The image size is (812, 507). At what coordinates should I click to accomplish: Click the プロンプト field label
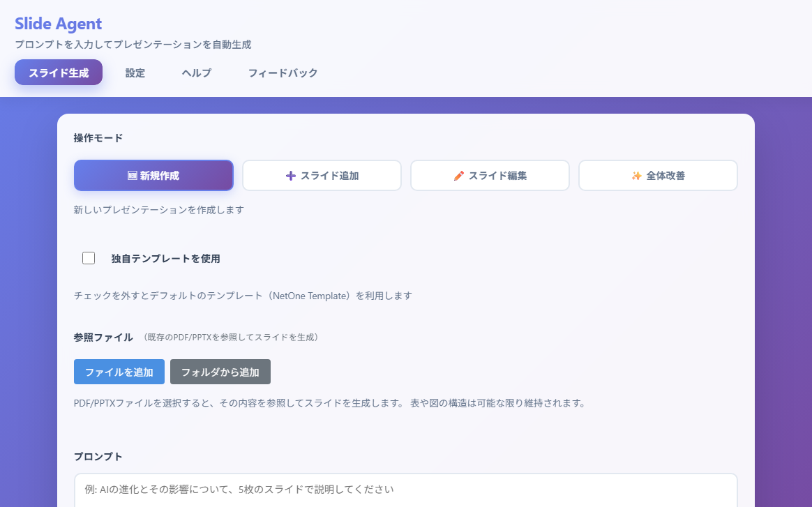coord(98,457)
